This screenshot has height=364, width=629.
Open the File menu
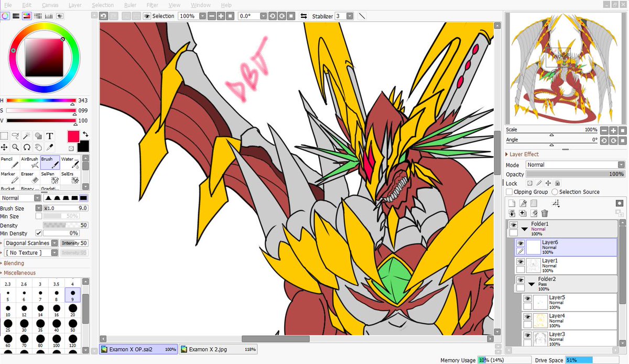8,5
